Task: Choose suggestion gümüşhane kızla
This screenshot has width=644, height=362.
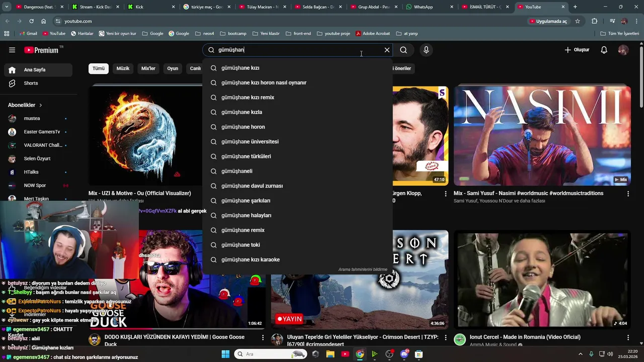Action: tap(297, 112)
